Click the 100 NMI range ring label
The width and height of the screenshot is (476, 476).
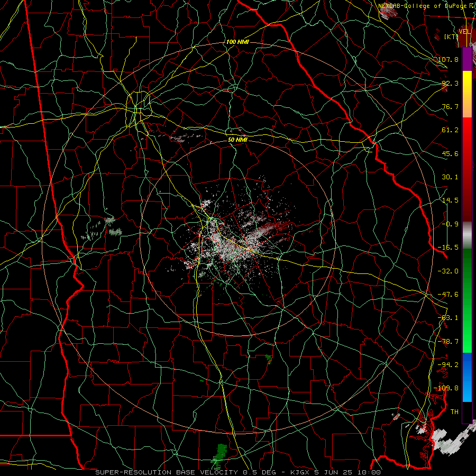(x=237, y=42)
